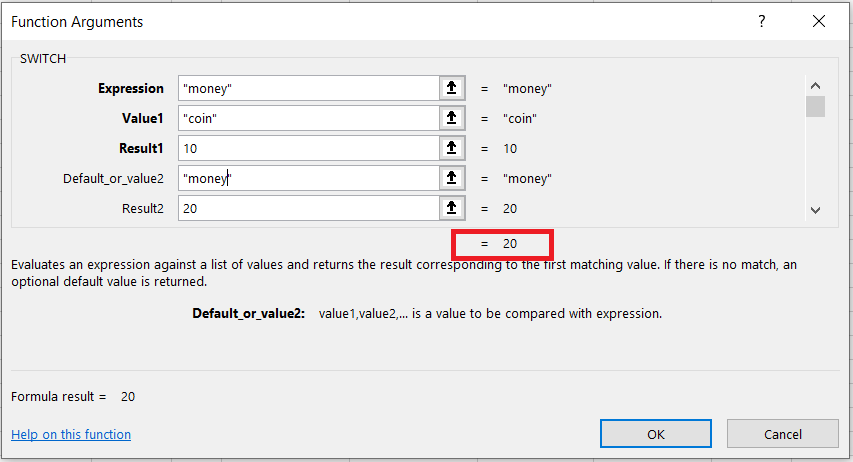
Task: Click collapse dialog icon beside Value1 field
Action: tap(452, 118)
